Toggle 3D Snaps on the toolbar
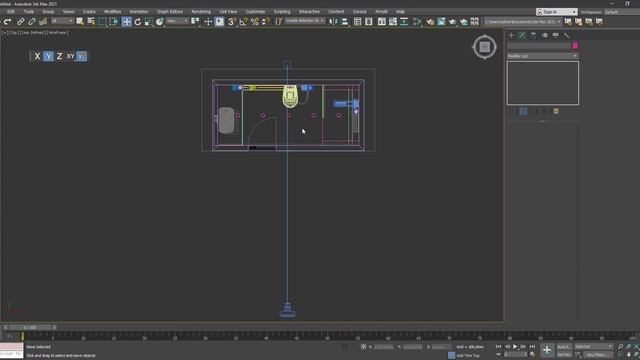 tap(231, 22)
